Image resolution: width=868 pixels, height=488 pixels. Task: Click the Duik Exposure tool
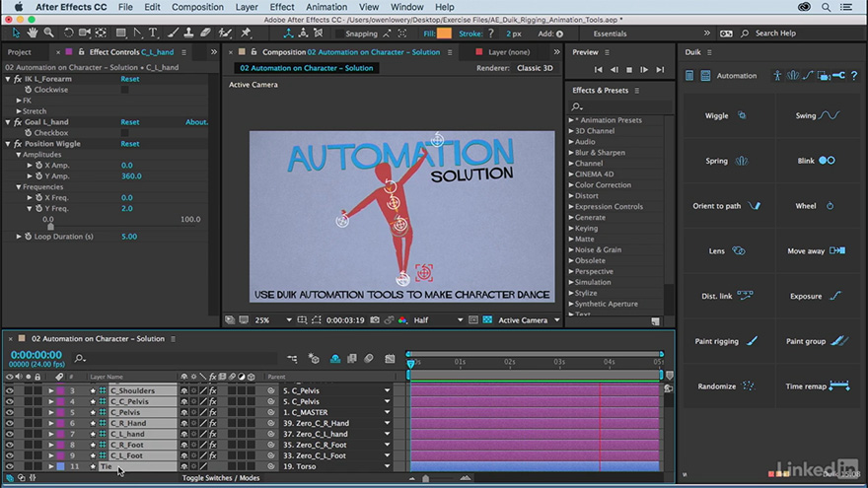pos(816,296)
